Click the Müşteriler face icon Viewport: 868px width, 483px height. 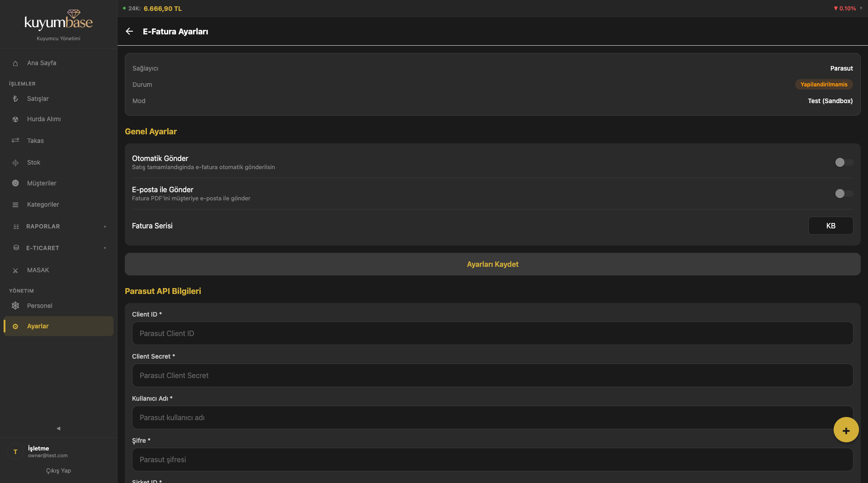click(15, 183)
